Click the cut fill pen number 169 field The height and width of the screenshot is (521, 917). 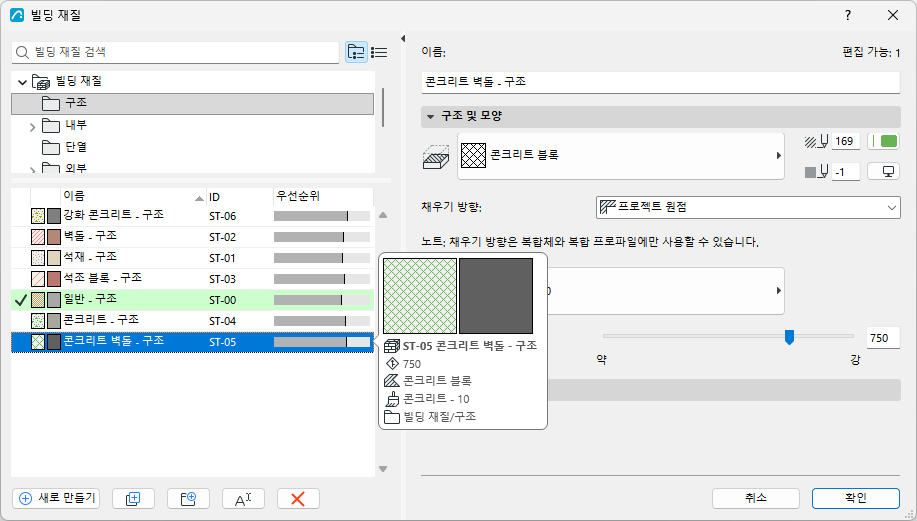coord(845,142)
